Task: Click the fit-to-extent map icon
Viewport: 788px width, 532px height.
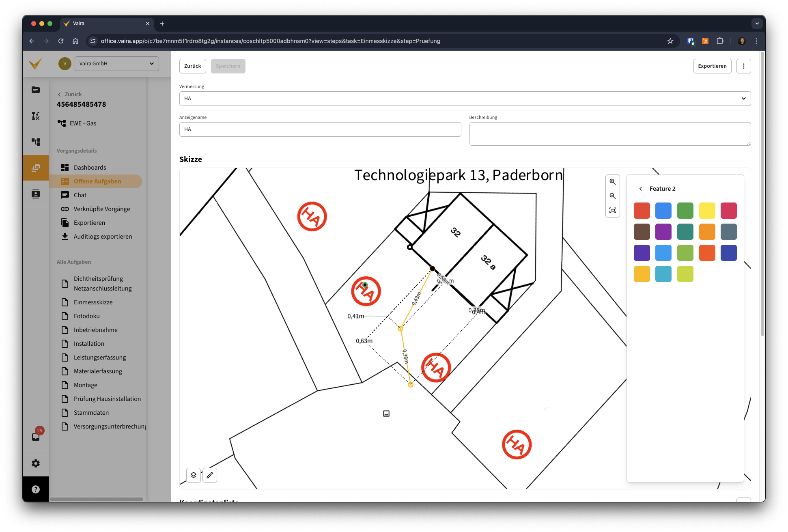Action: pyautogui.click(x=612, y=210)
